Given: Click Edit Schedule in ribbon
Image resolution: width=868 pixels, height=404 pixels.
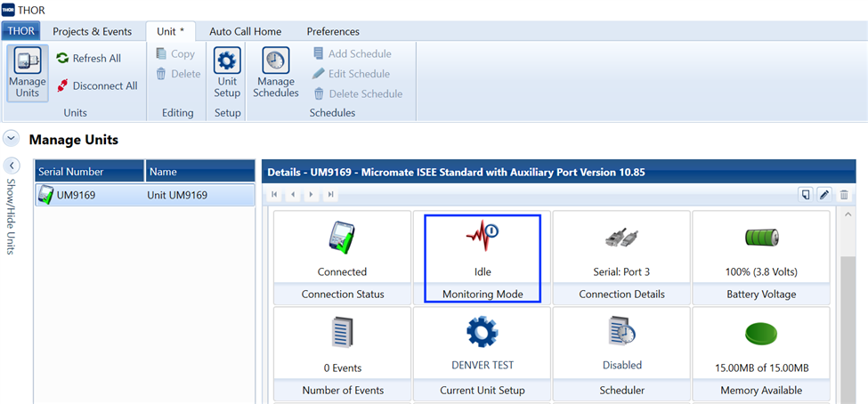Looking at the screenshot, I should coord(351,74).
